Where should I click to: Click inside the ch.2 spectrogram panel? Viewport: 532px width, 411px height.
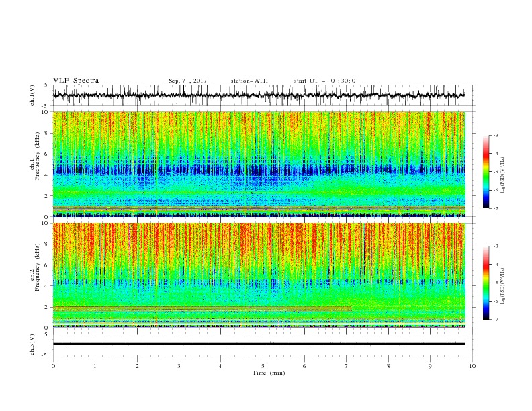pyautogui.click(x=259, y=275)
